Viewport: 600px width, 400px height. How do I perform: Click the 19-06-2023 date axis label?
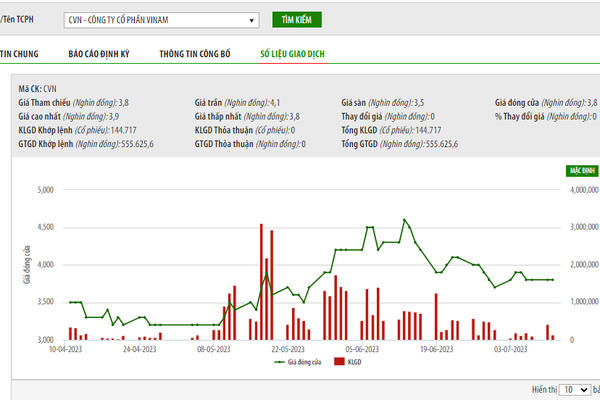pos(436,349)
